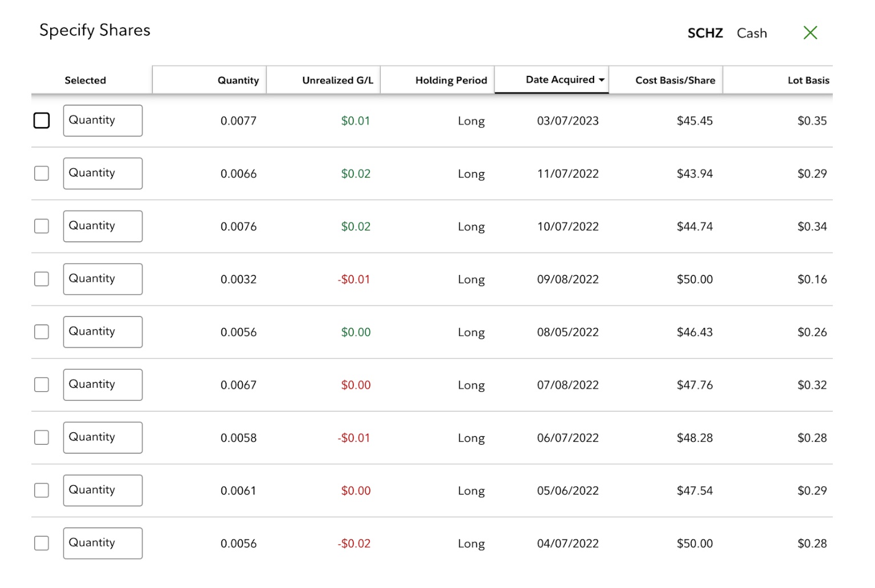The width and height of the screenshot is (875, 588).
Task: Open the Date Acquired sort dropdown arrow
Action: point(602,80)
